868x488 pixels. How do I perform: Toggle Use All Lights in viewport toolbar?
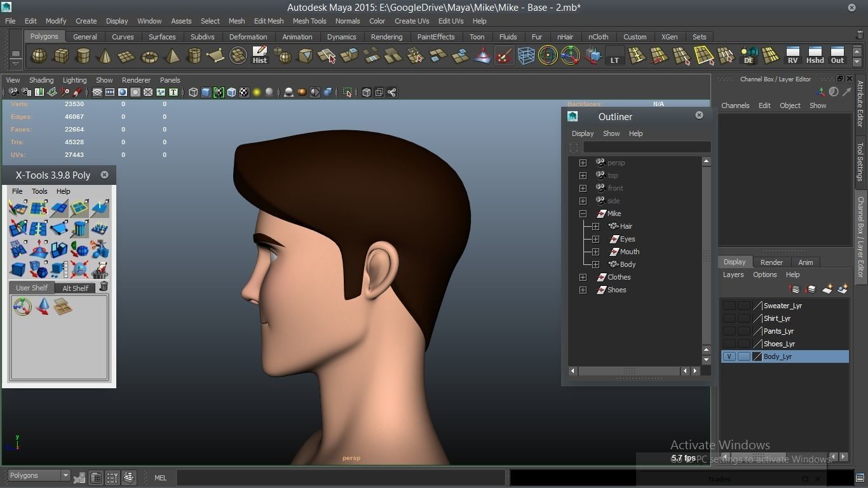(x=257, y=93)
